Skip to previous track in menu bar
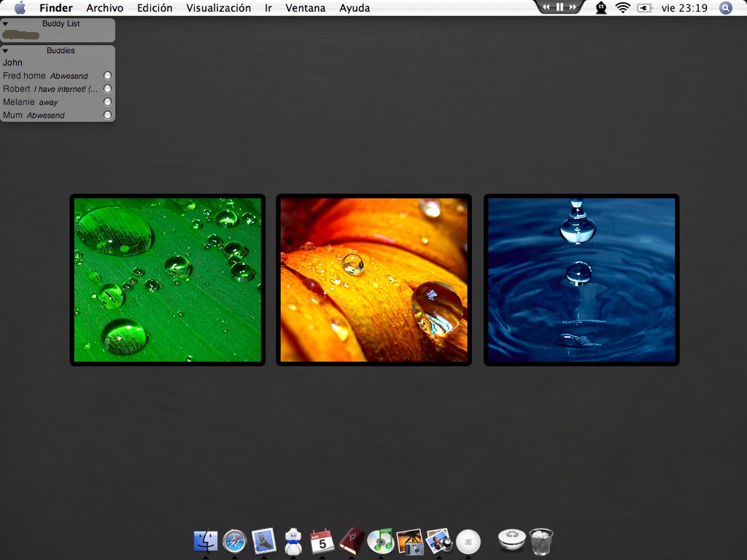 click(546, 7)
